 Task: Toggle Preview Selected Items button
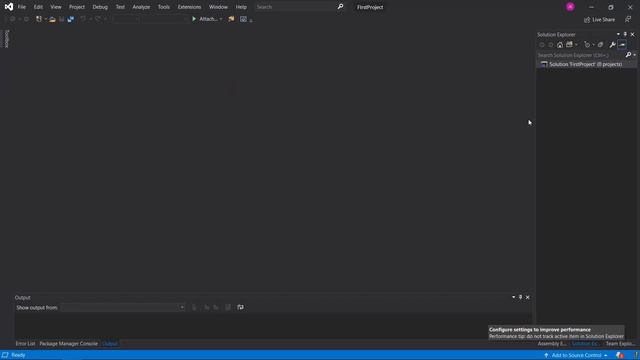point(622,45)
